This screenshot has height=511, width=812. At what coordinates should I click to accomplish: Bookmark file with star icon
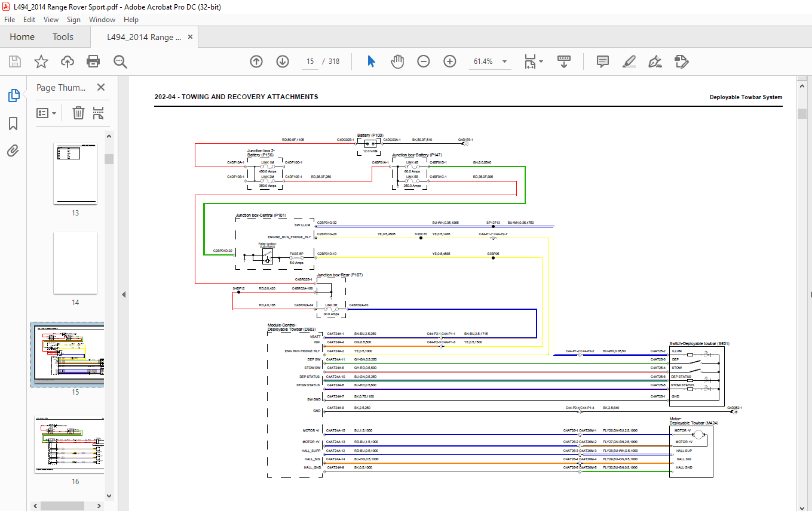pyautogui.click(x=41, y=61)
